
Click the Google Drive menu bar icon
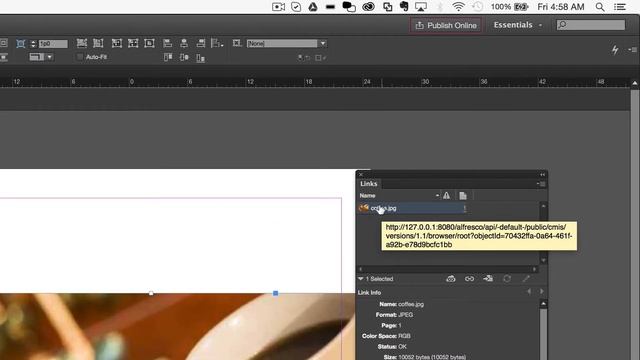click(x=313, y=7)
